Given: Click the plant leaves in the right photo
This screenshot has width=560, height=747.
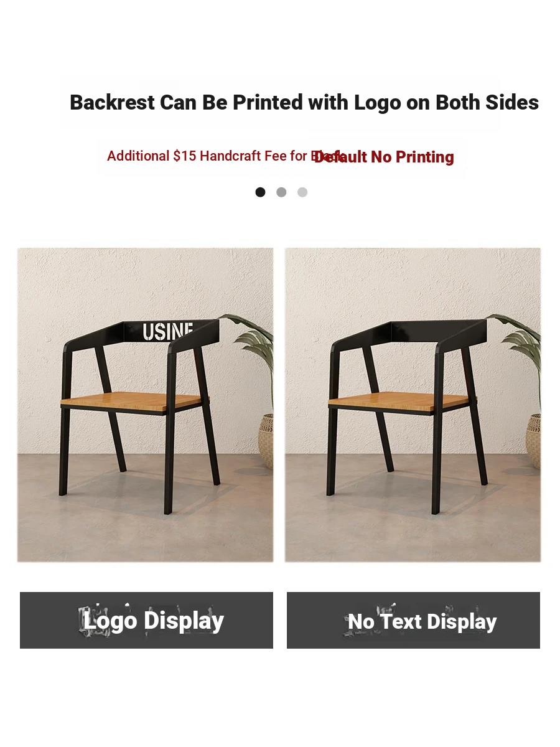Looking at the screenshot, I should coord(520,341).
